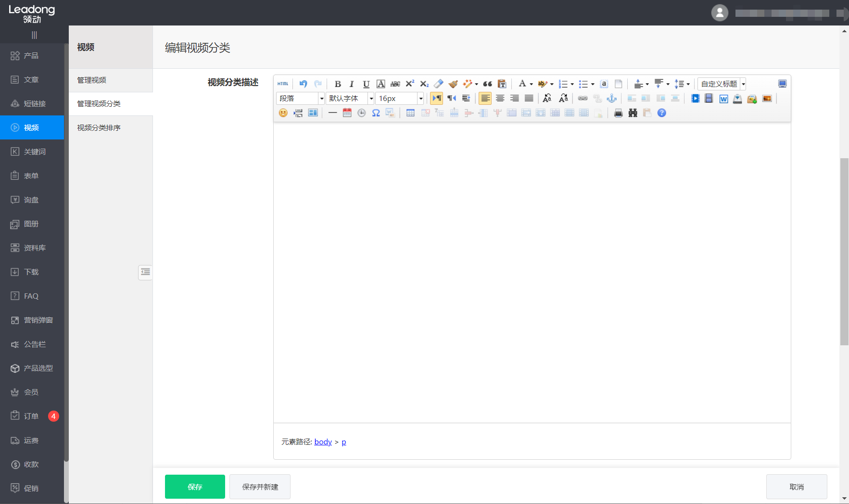The width and height of the screenshot is (849, 504).
Task: Print the editor content
Action: pyautogui.click(x=618, y=113)
